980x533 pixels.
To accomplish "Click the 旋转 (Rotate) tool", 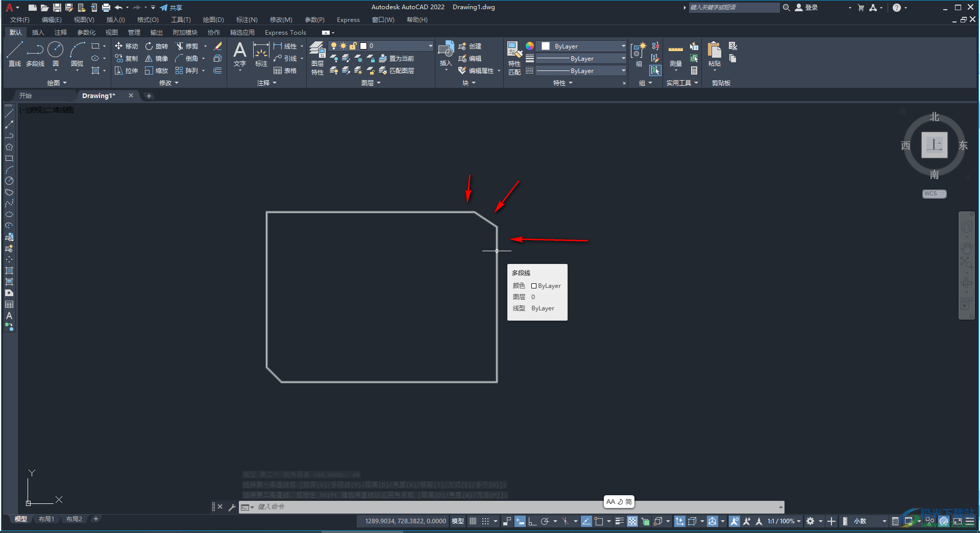I will tap(156, 46).
